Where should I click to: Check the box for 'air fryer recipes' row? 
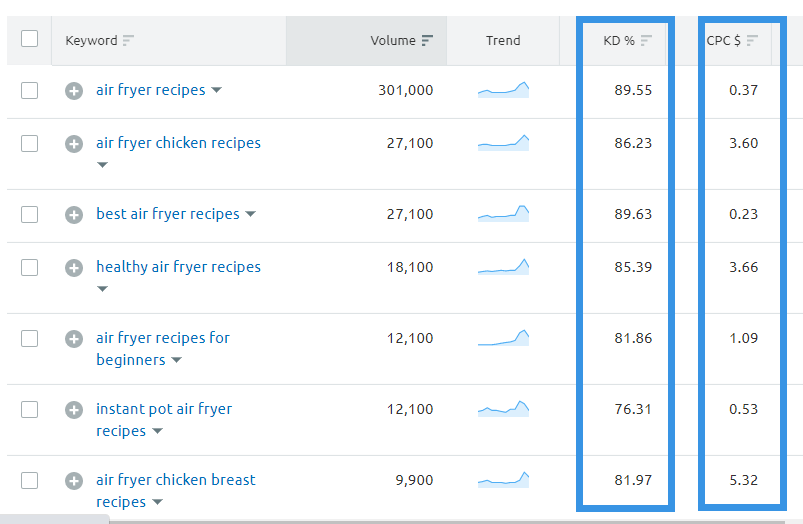click(x=29, y=91)
